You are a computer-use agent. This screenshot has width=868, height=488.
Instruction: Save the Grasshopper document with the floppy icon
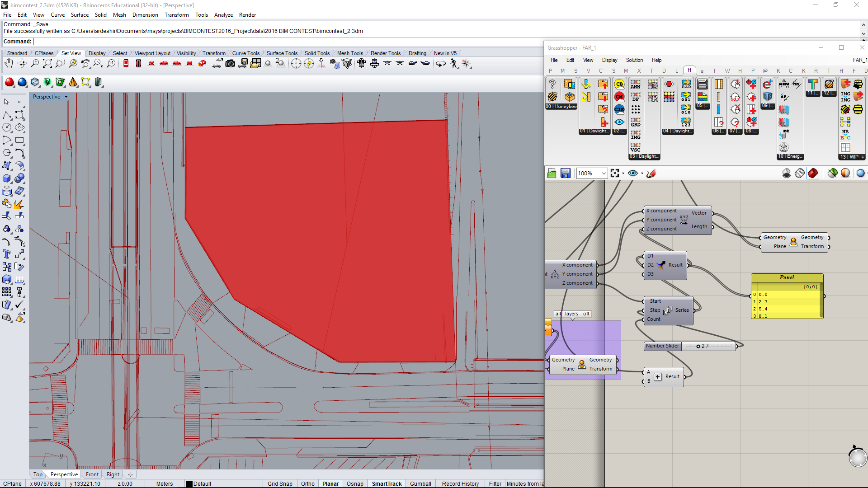click(565, 173)
